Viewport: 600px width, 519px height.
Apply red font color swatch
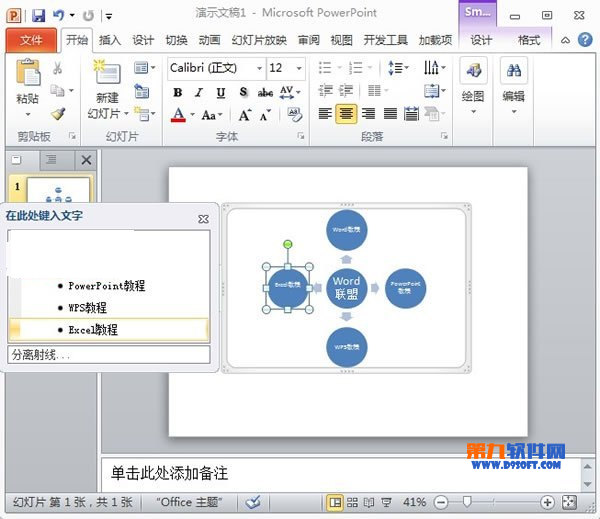[178, 114]
